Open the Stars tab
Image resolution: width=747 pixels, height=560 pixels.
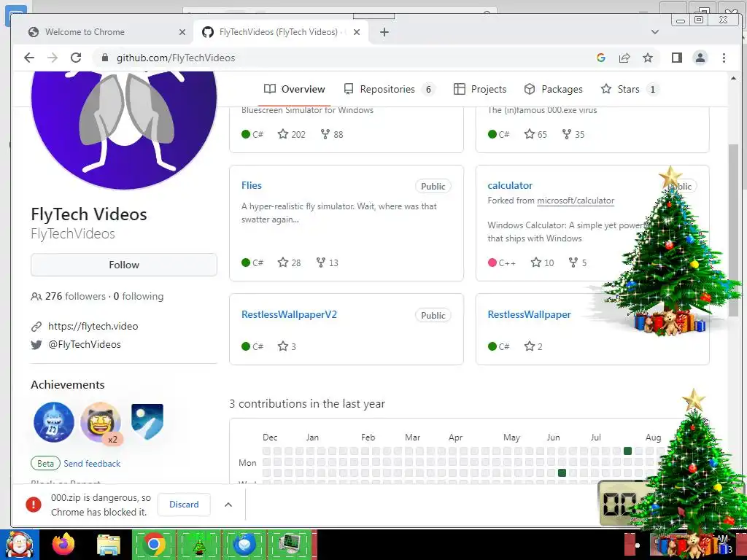pos(630,89)
